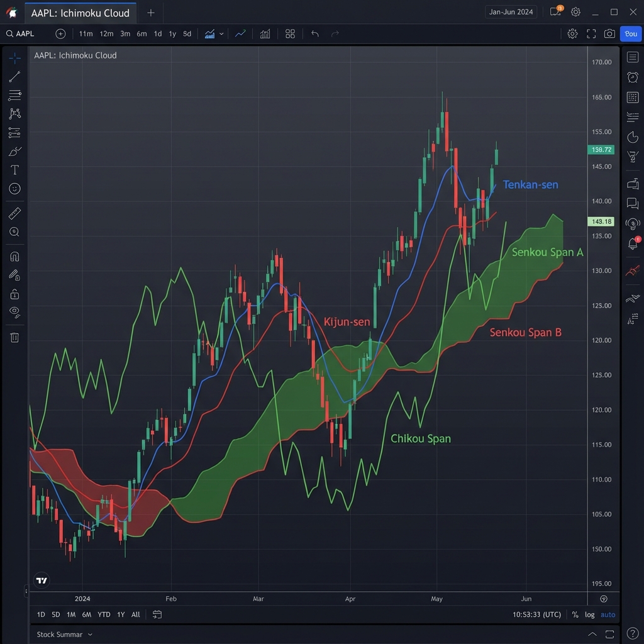Viewport: 644px width, 644px height.
Task: Remove all drawings with the trash icon
Action: pyautogui.click(x=14, y=338)
